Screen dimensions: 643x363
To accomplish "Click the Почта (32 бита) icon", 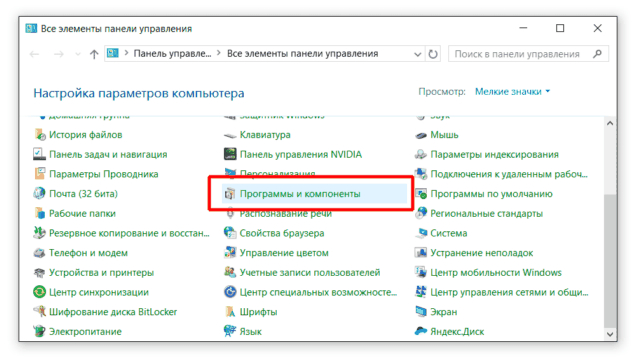I will (39, 194).
